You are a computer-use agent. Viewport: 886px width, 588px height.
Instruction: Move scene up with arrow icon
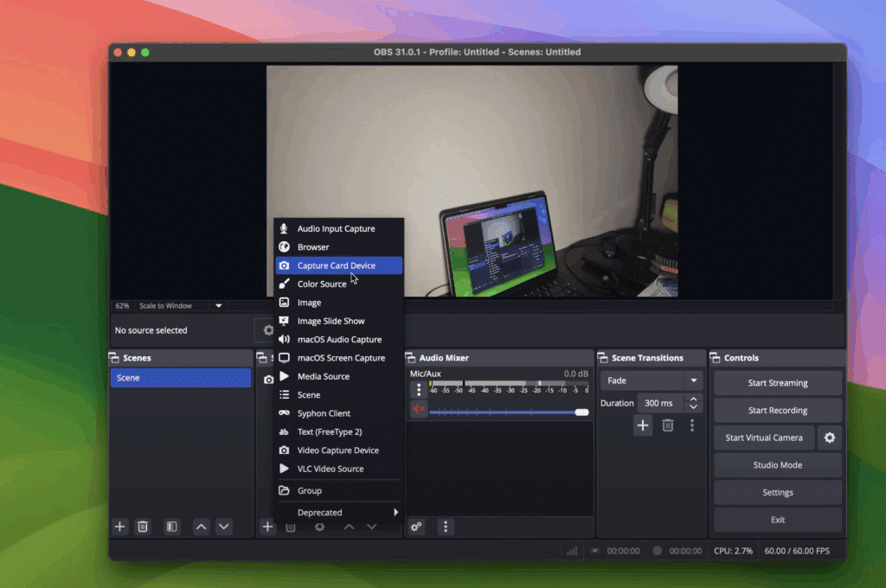(x=201, y=527)
